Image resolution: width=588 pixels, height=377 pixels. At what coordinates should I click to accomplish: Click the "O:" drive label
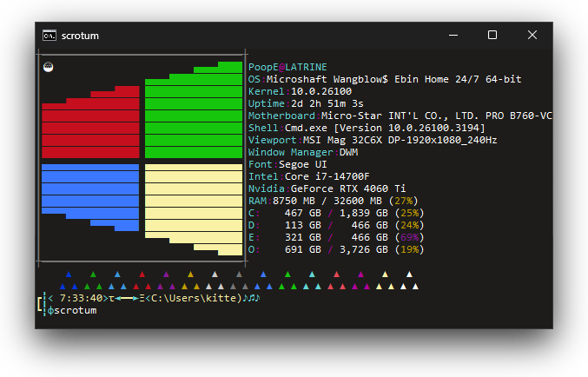pos(254,249)
